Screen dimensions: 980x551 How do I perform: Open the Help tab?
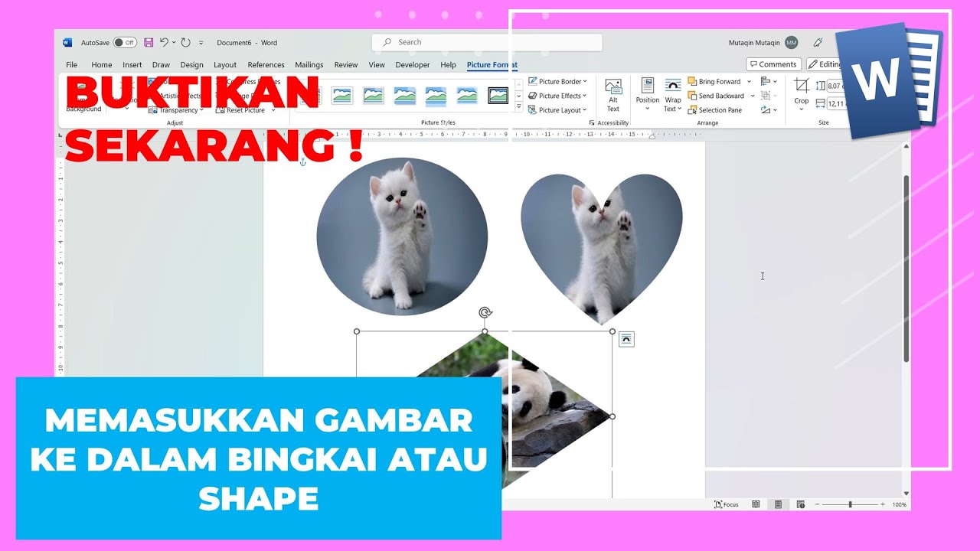449,65
